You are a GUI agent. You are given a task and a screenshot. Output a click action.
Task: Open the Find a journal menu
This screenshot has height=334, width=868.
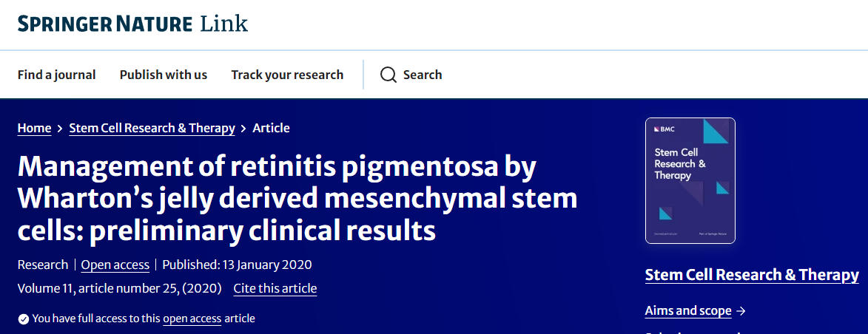click(x=56, y=75)
